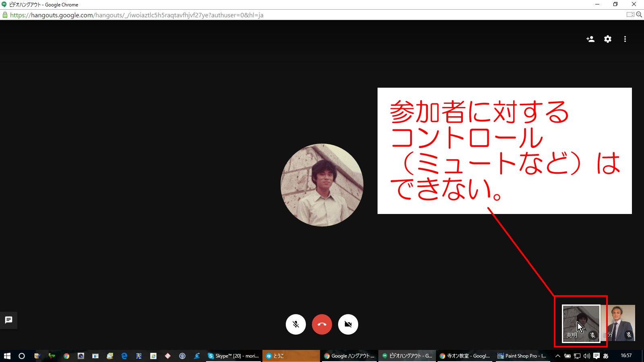Screen dimensions: 644x362
Task: Click the zoom magnifier icon in address bar
Action: (639, 14)
